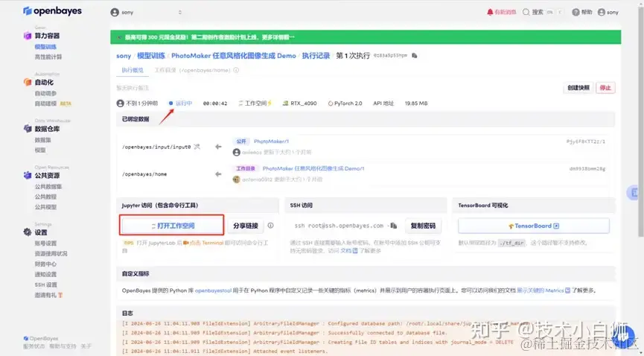
Task: Click the SSH 文档 link
Action: tap(348, 251)
